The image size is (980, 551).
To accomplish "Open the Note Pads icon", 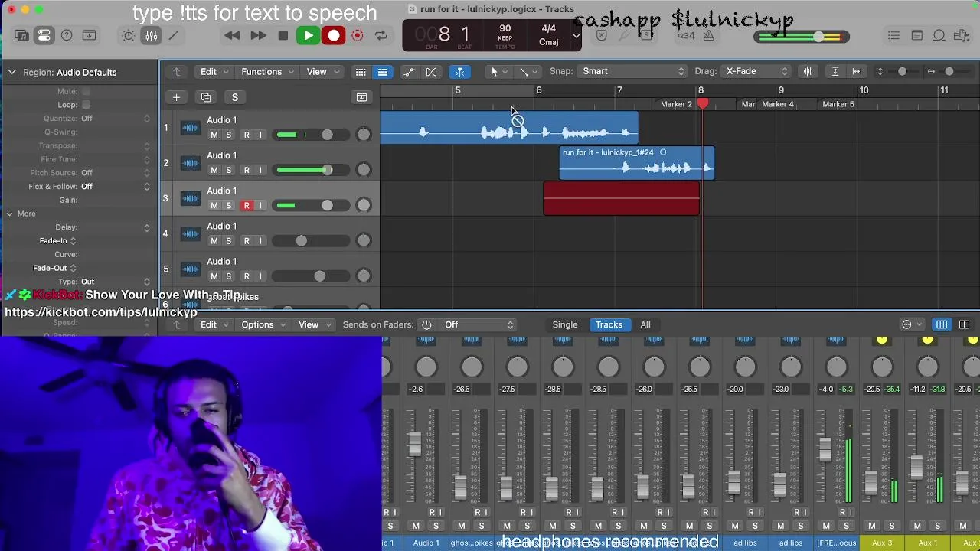I will coord(916,35).
